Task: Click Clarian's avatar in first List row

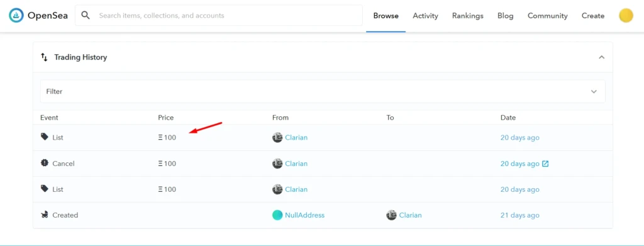Action: point(277,138)
